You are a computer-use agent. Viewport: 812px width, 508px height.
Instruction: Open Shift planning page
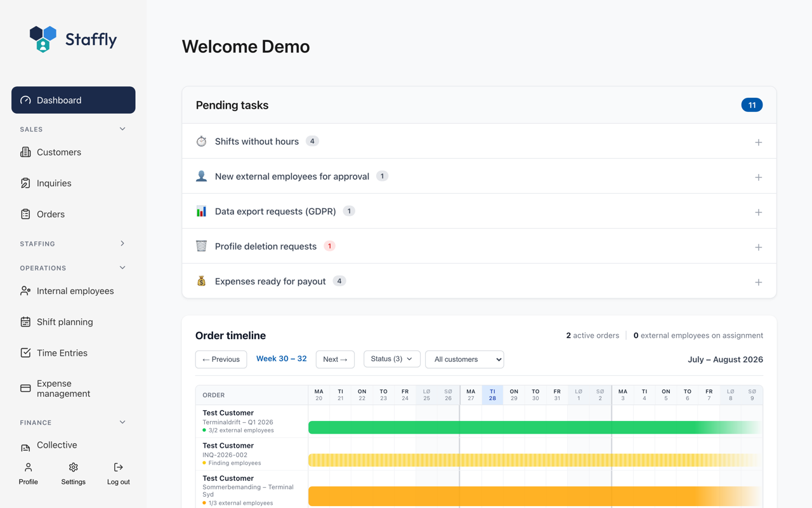click(x=65, y=322)
